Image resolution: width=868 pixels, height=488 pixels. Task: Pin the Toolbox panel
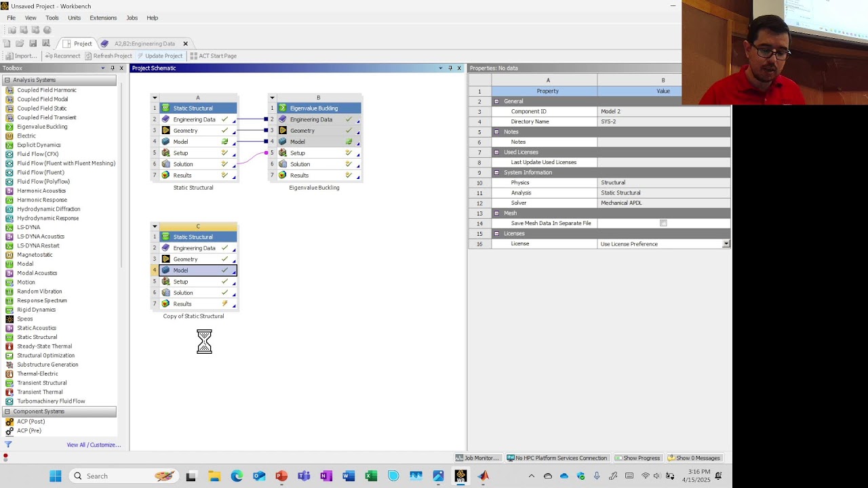pos(113,68)
